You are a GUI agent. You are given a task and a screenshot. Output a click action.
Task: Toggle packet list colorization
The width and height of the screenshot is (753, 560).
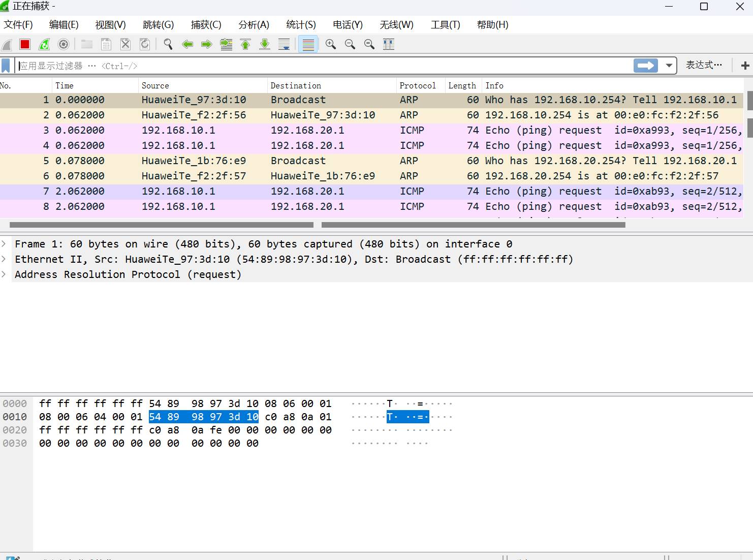point(308,45)
